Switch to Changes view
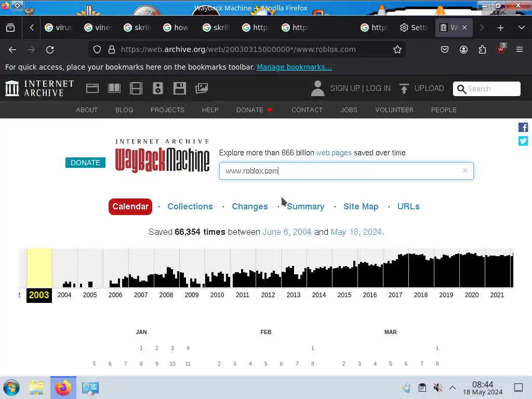Image resolution: width=532 pixels, height=399 pixels. point(250,207)
